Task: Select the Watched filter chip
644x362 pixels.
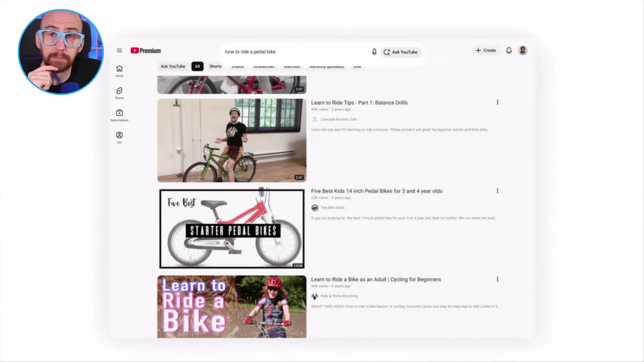Action: pos(292,66)
